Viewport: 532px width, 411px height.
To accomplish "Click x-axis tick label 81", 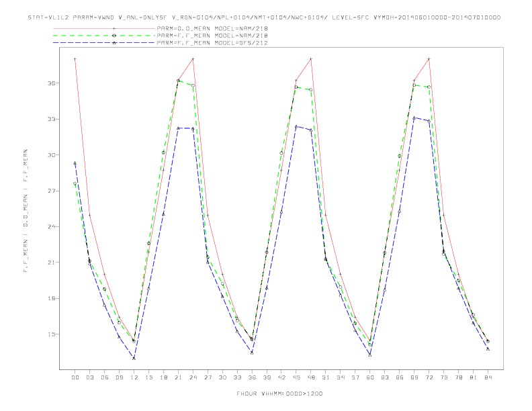I will [x=474, y=377].
